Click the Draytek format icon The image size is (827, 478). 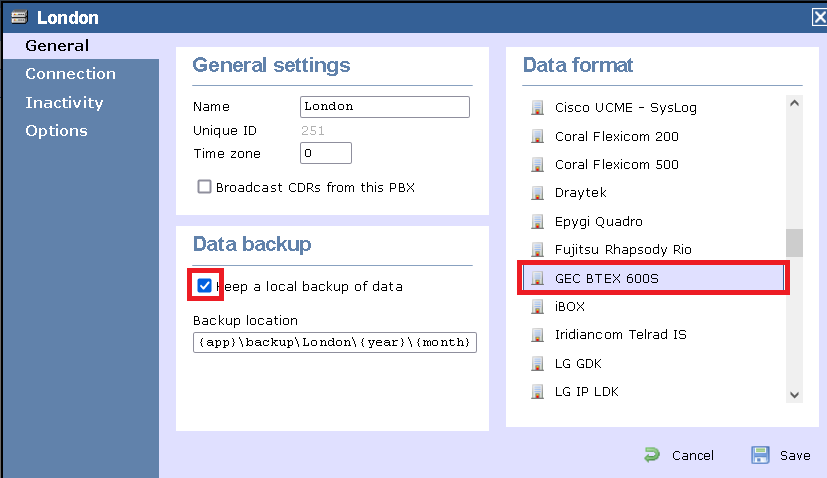537,193
